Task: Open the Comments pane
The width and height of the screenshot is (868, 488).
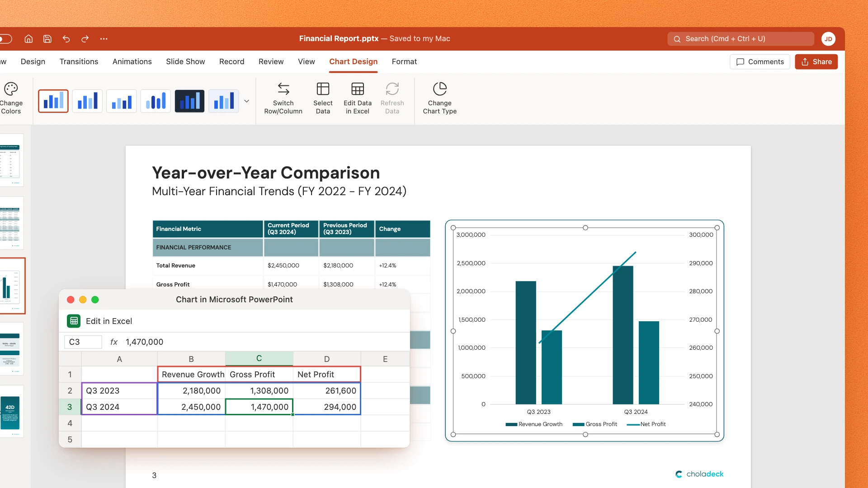Action: tap(760, 62)
